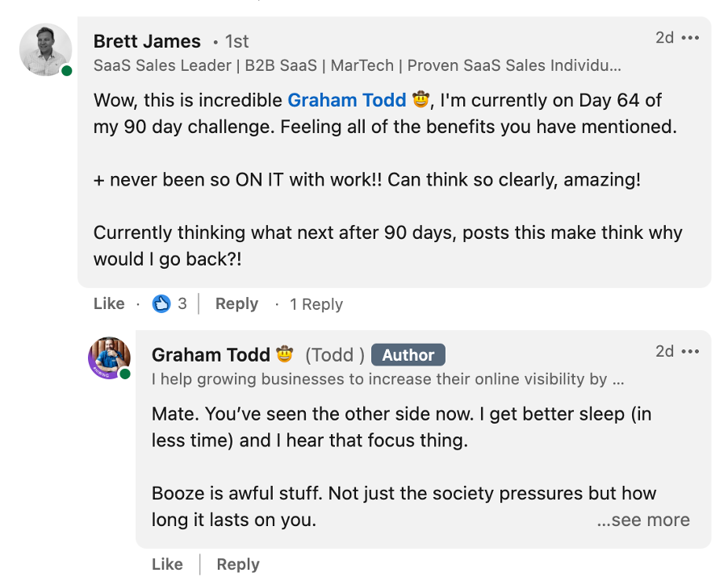The image size is (728, 581).
Task: Click the reaction count of 3
Action: coord(182,304)
